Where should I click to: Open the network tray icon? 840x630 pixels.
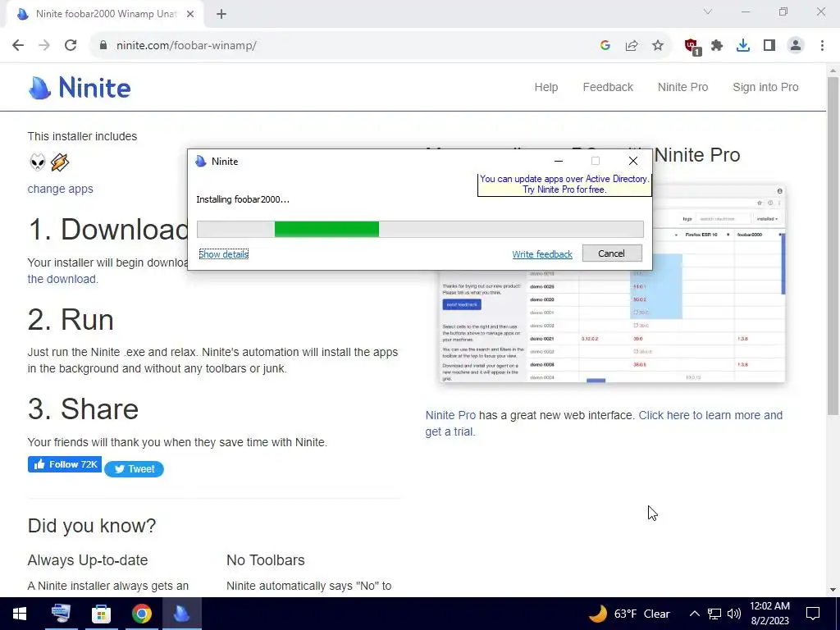point(714,614)
